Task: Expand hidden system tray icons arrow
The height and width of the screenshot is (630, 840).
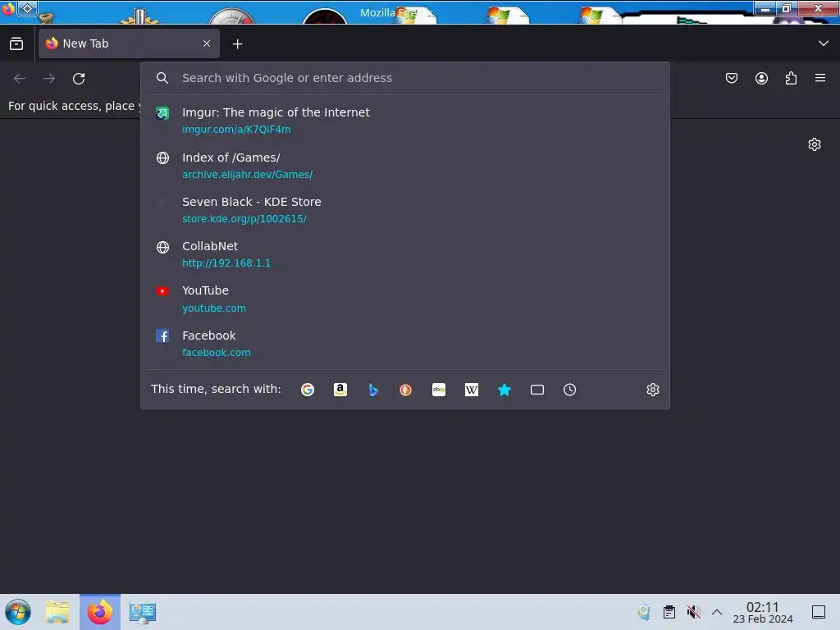Action: [x=717, y=612]
